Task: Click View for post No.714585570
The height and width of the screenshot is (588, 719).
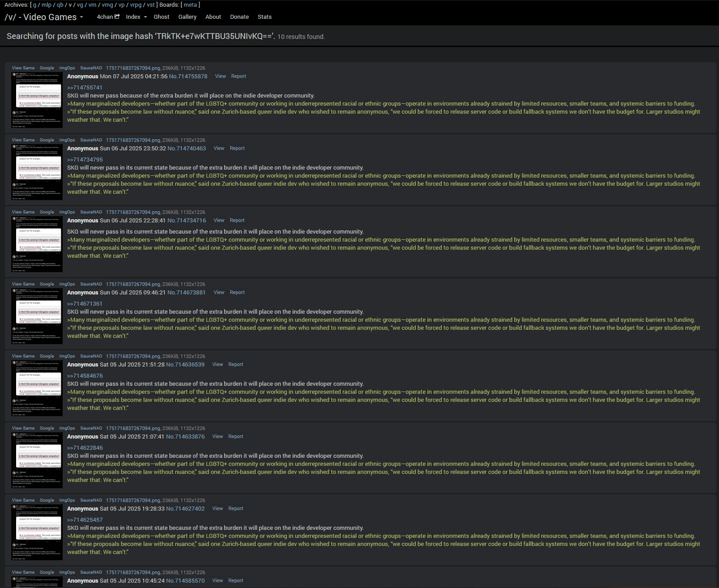Action: coord(218,581)
